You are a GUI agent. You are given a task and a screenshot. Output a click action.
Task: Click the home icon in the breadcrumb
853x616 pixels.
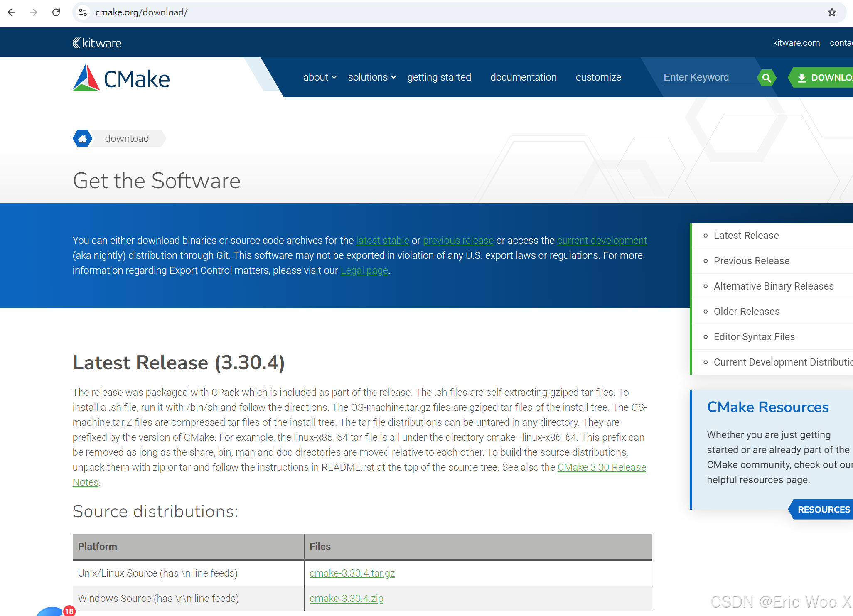[83, 138]
